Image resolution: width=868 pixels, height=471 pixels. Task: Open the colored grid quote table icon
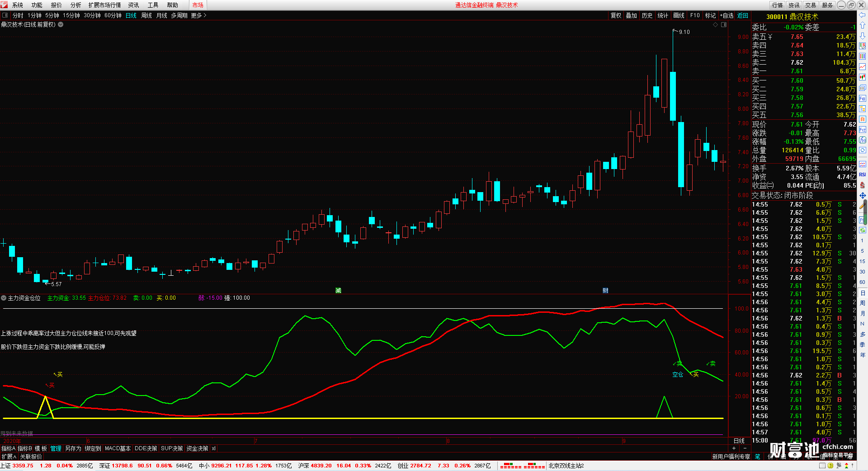863,57
